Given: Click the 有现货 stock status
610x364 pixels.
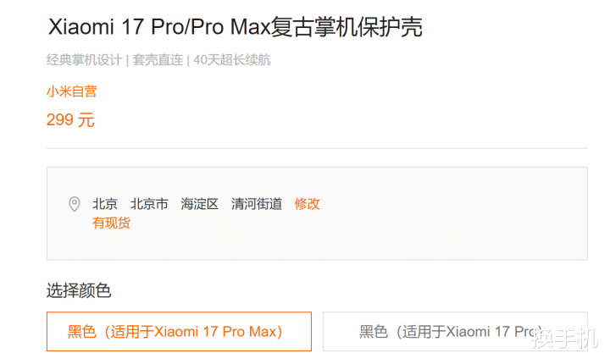Looking at the screenshot, I should [111, 223].
